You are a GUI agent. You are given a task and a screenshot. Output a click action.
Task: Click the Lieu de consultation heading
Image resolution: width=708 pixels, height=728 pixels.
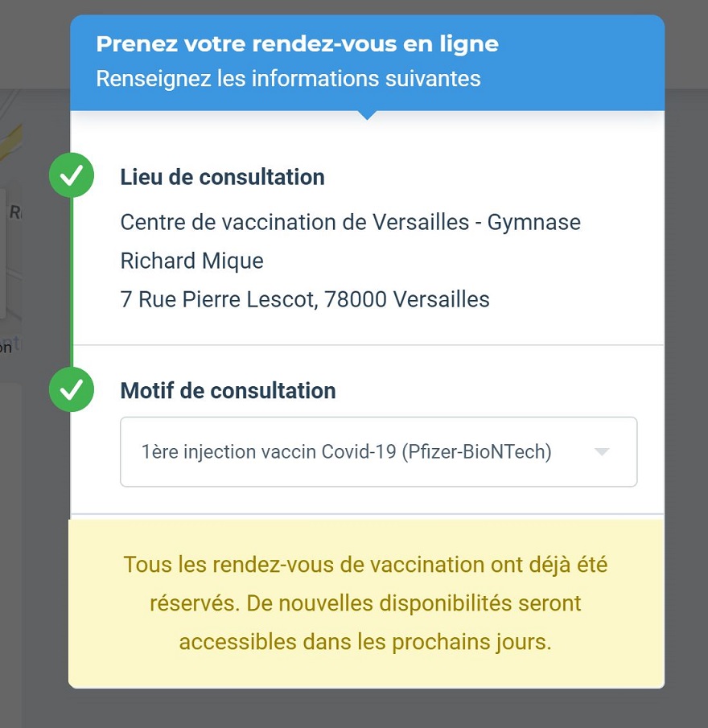click(x=222, y=177)
